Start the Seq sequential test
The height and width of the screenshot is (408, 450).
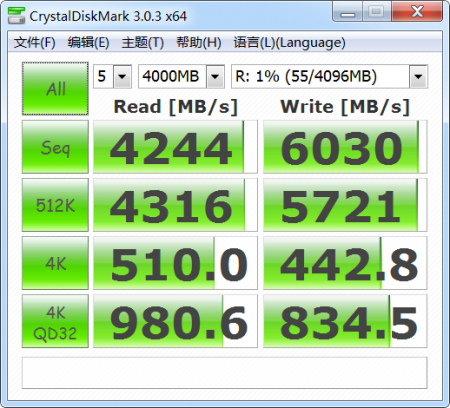coord(55,147)
